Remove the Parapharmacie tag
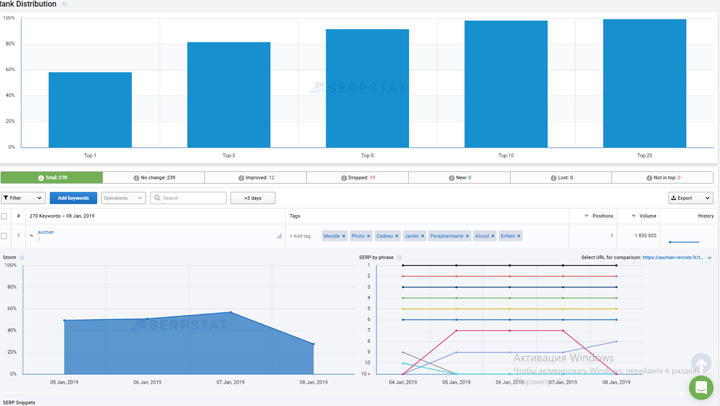Image resolution: width=720 pixels, height=406 pixels. pyautogui.click(x=467, y=236)
